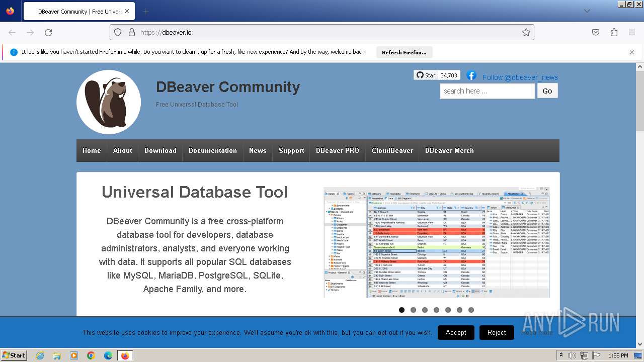Open the Pocket save icon
This screenshot has height=362, width=644.
596,32
